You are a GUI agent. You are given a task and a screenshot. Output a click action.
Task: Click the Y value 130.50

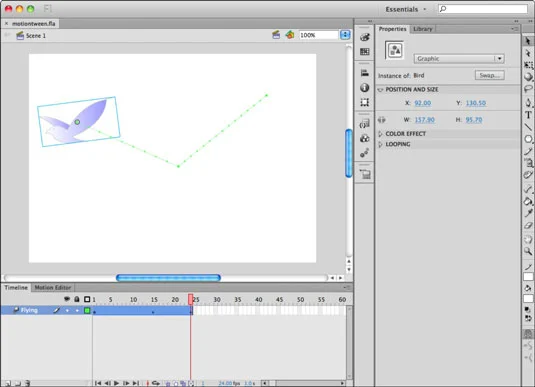(476, 103)
